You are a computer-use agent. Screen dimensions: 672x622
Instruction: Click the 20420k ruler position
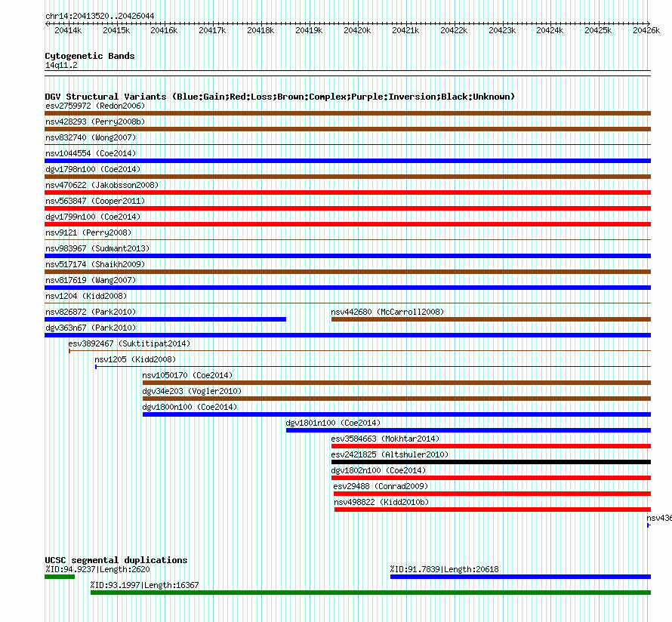pos(357,30)
